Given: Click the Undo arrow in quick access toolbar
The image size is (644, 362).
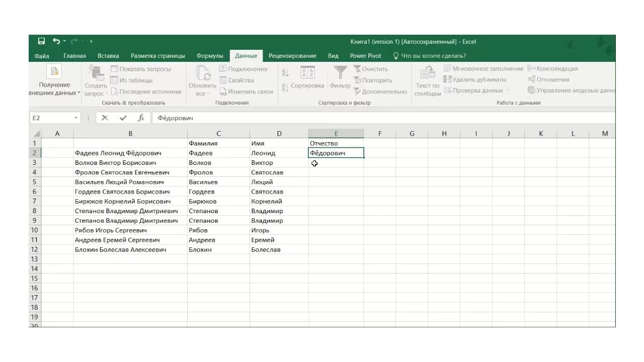Looking at the screenshot, I should click(x=55, y=41).
